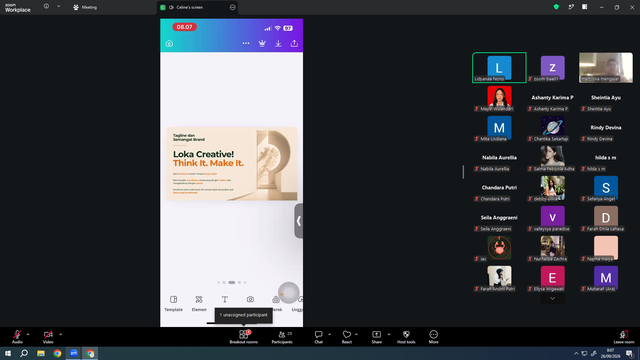Open the meeting info icon beside Zoom Workplace
640x360 pixels.
coord(46,7)
